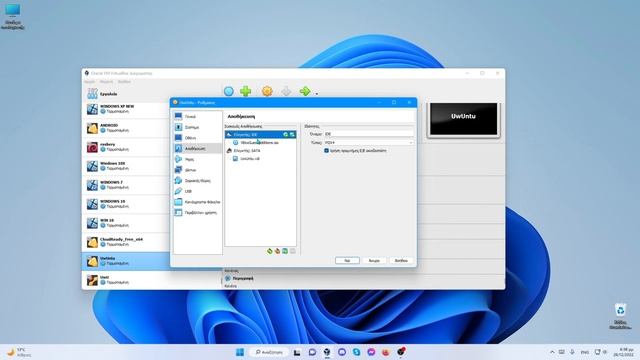
Task: Click the Περιγραφή (Description) section header
Action: (243, 278)
